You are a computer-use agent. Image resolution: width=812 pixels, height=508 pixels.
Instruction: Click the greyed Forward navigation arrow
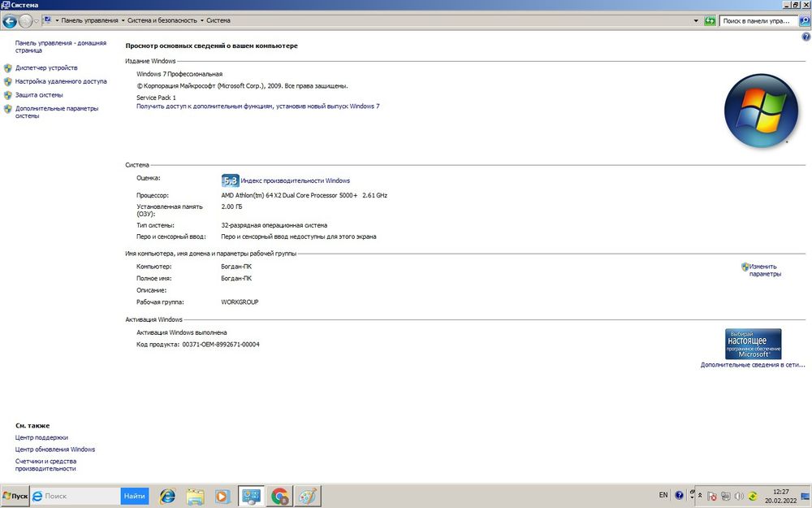pos(25,21)
